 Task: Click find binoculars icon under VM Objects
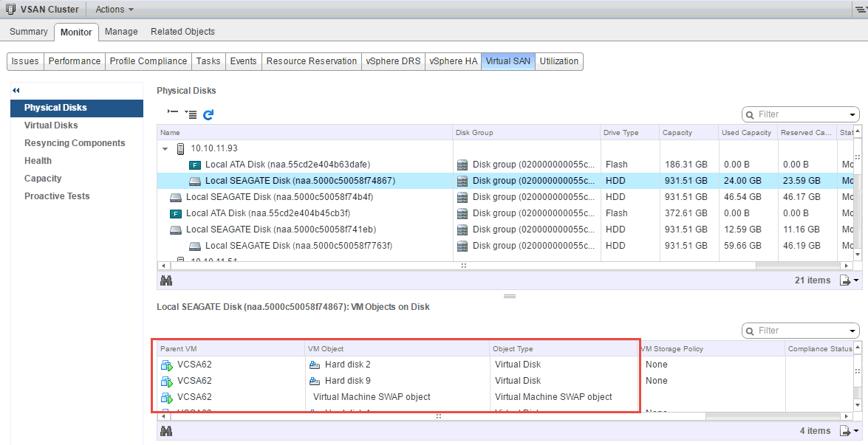166,431
